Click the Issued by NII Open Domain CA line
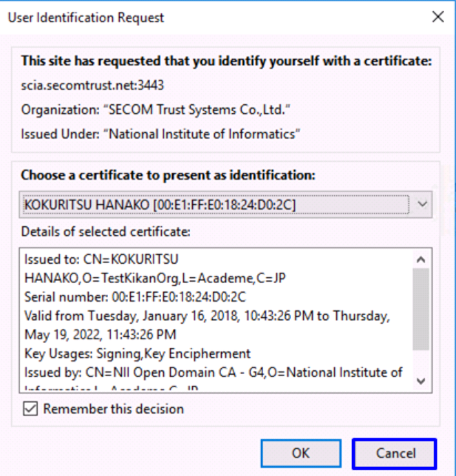 point(213,373)
